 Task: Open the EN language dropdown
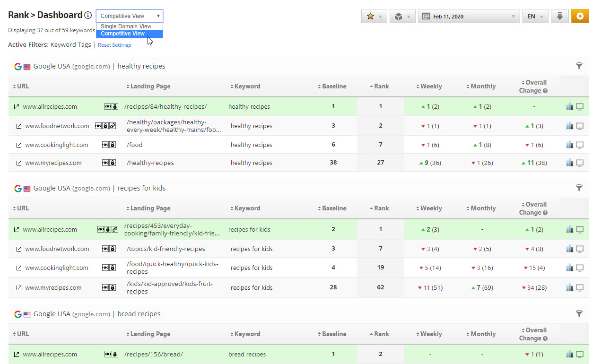535,16
